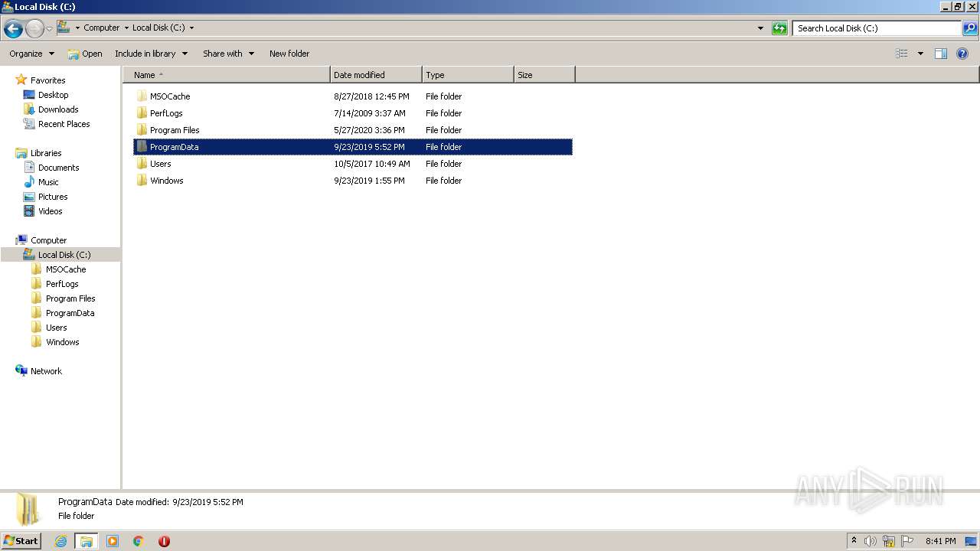Select Users in the navigation tree

57,328
